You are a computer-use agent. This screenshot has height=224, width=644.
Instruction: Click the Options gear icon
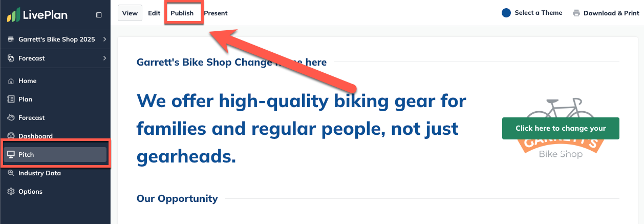click(11, 192)
